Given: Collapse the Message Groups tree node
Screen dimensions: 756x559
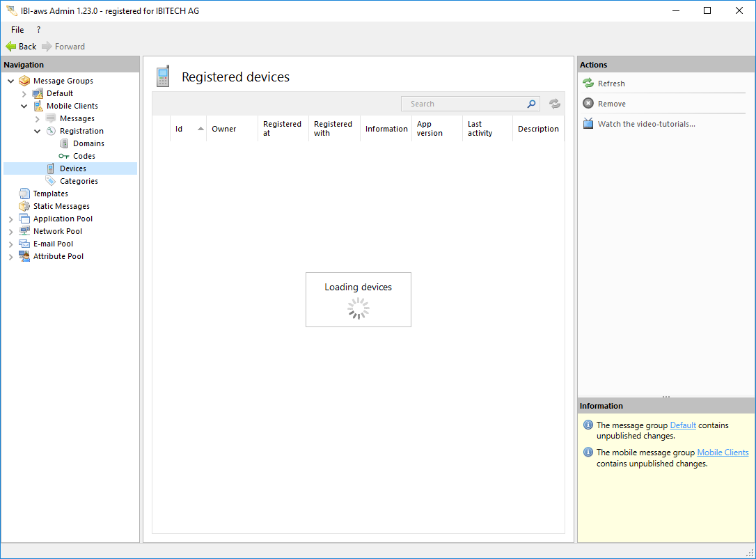Looking at the screenshot, I should [11, 81].
